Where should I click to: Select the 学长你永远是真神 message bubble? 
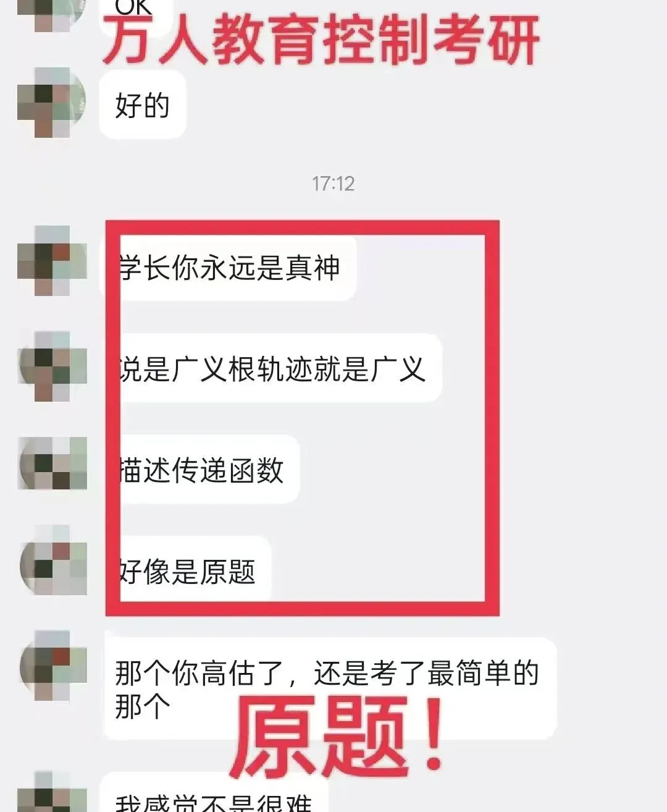pos(228,268)
